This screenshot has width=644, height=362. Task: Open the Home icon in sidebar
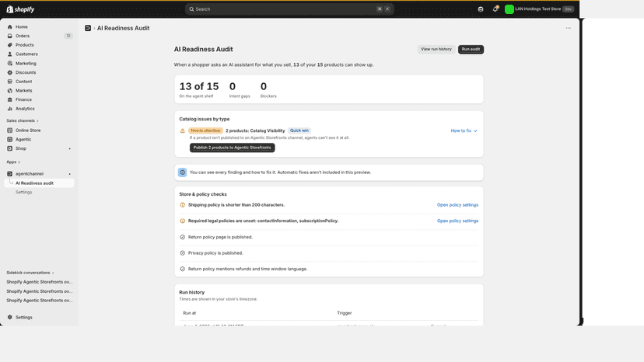(x=10, y=26)
